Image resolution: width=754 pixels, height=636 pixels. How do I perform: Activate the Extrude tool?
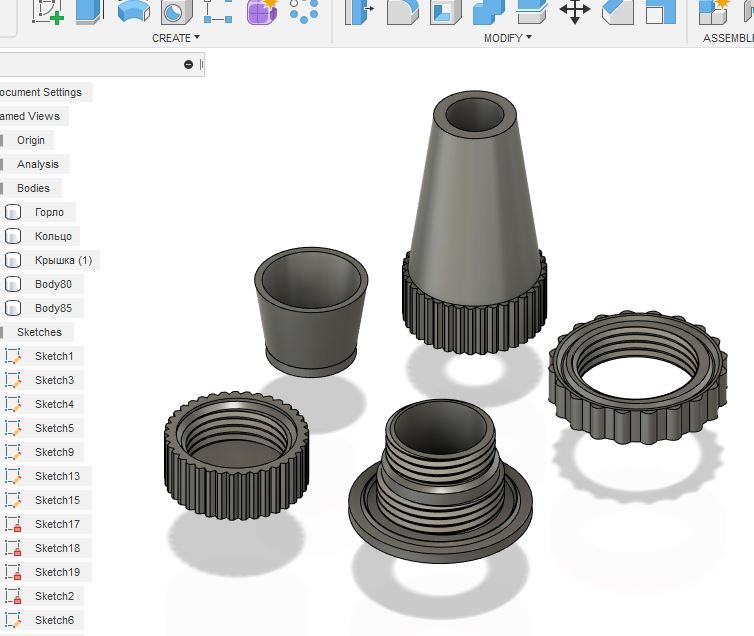[x=90, y=12]
